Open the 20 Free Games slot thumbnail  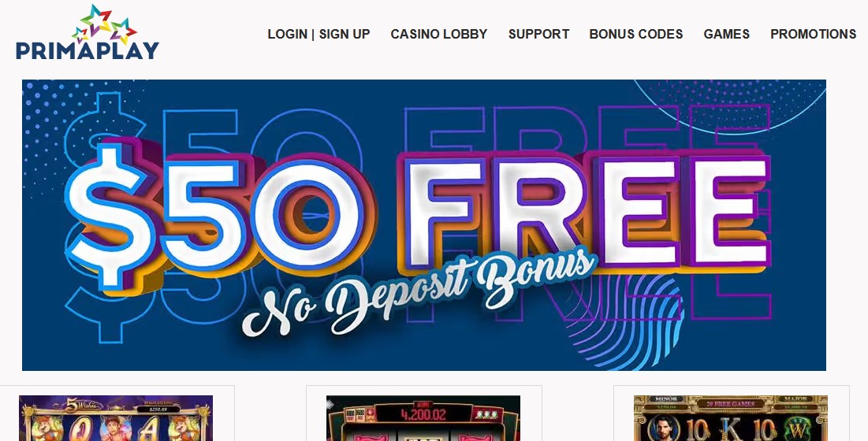pos(730,418)
